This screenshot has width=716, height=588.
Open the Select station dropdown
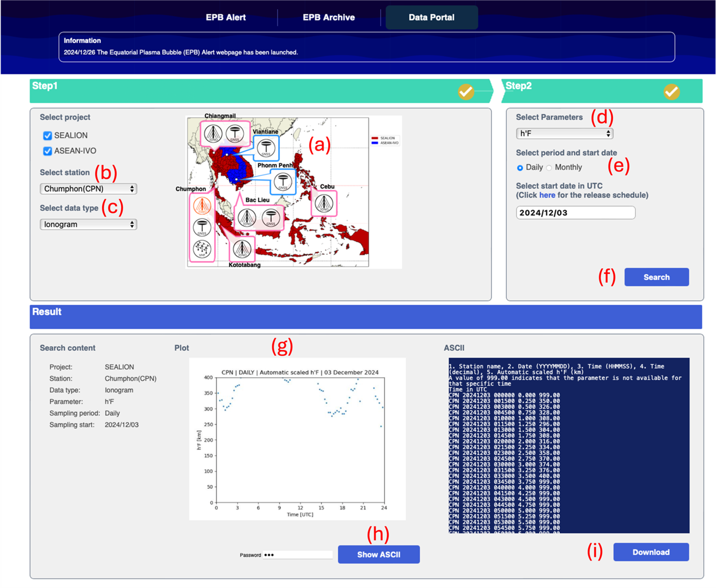point(88,189)
